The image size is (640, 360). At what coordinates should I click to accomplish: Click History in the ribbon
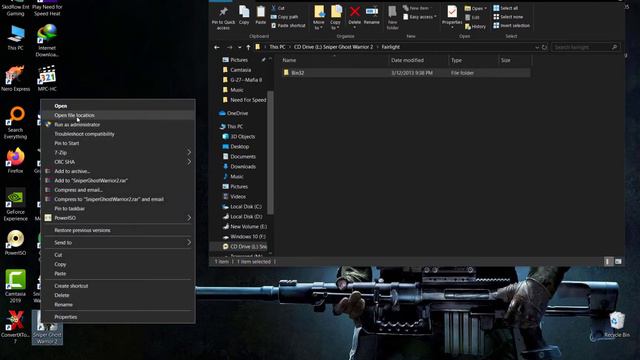(x=475, y=27)
